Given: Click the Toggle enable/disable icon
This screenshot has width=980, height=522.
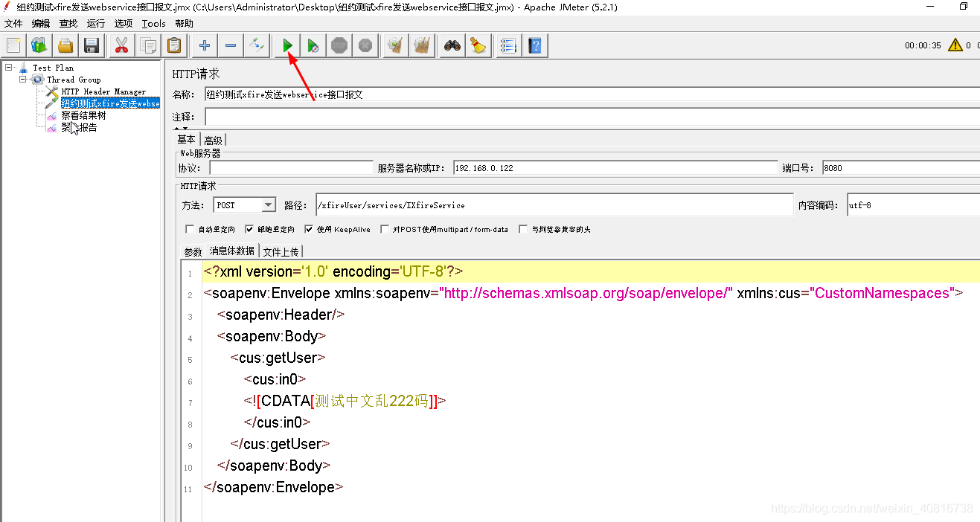Looking at the screenshot, I should point(257,45).
